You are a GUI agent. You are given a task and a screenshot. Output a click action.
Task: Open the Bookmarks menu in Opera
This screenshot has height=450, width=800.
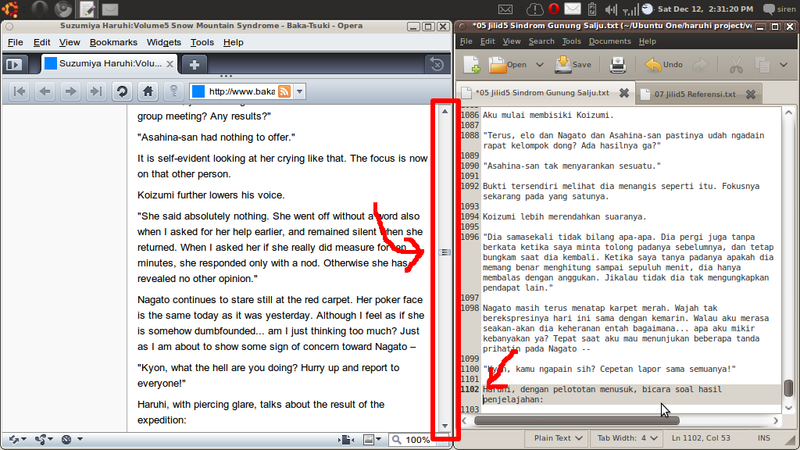point(113,43)
